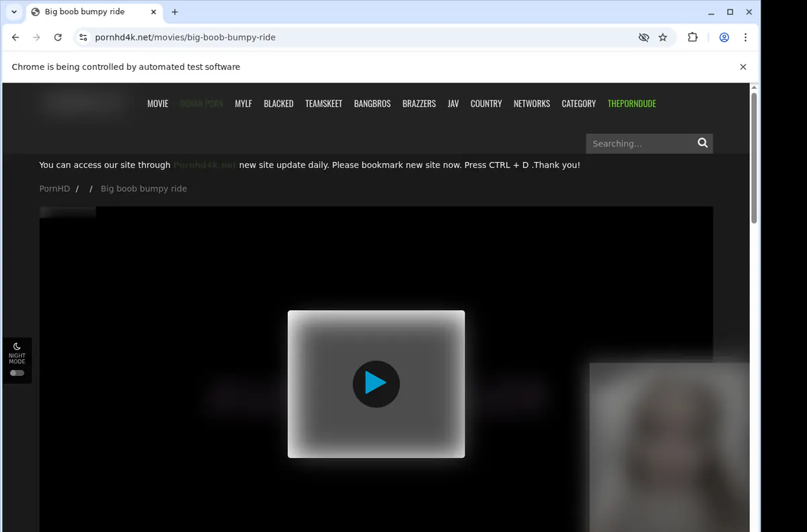Start video with blue play button

pos(376,384)
